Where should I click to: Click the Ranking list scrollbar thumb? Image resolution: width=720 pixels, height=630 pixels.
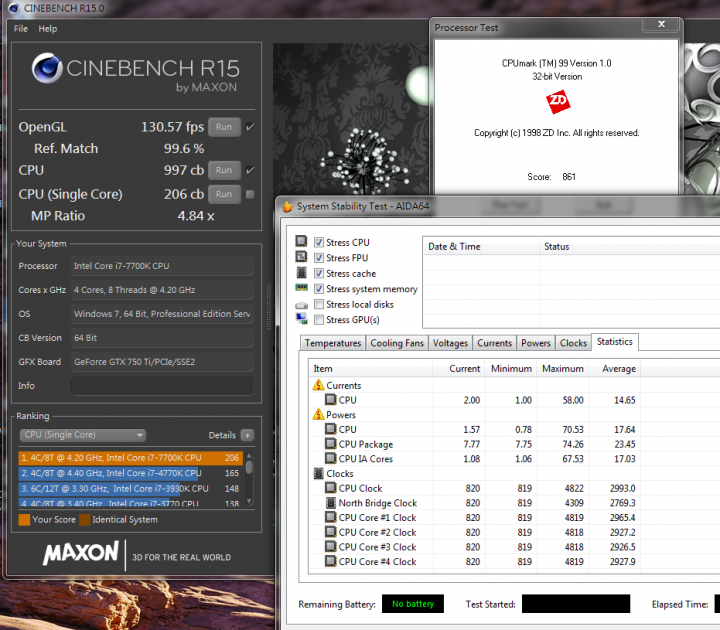point(249,467)
